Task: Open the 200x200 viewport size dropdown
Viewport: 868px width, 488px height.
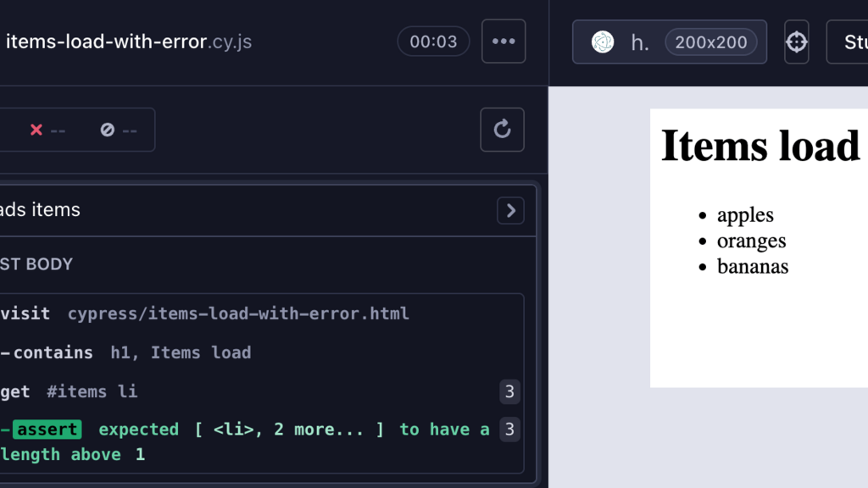Action: point(711,42)
